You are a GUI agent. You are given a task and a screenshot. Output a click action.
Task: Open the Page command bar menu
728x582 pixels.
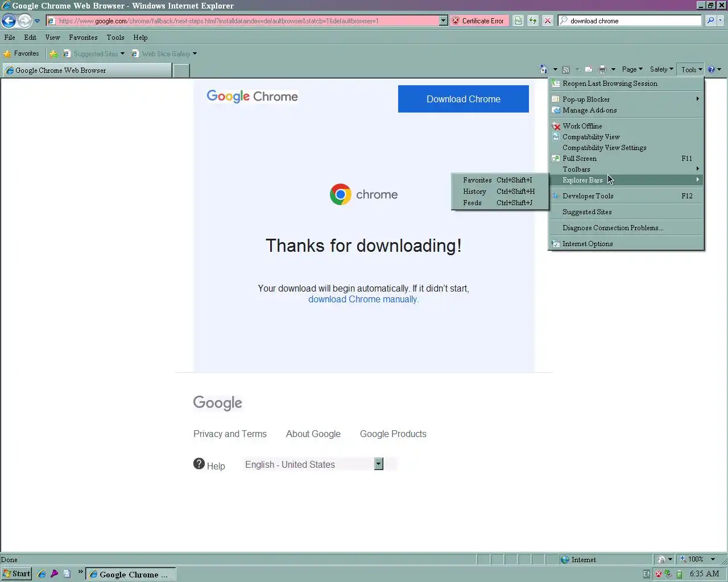[x=632, y=69]
